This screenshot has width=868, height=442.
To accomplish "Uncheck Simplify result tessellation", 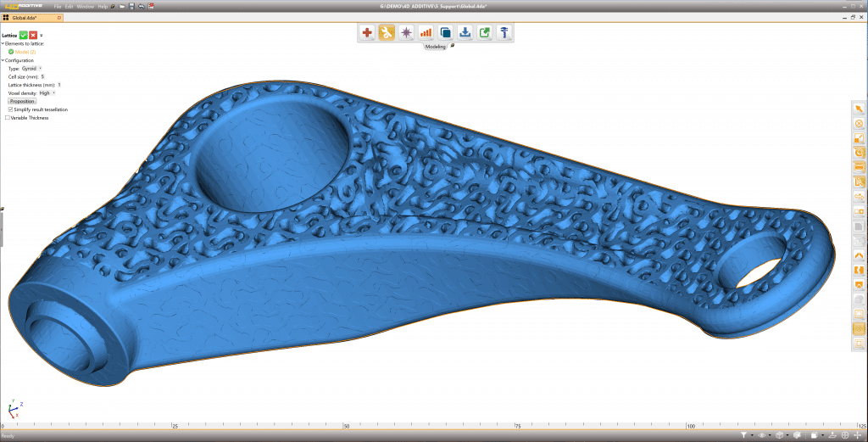I will point(10,109).
